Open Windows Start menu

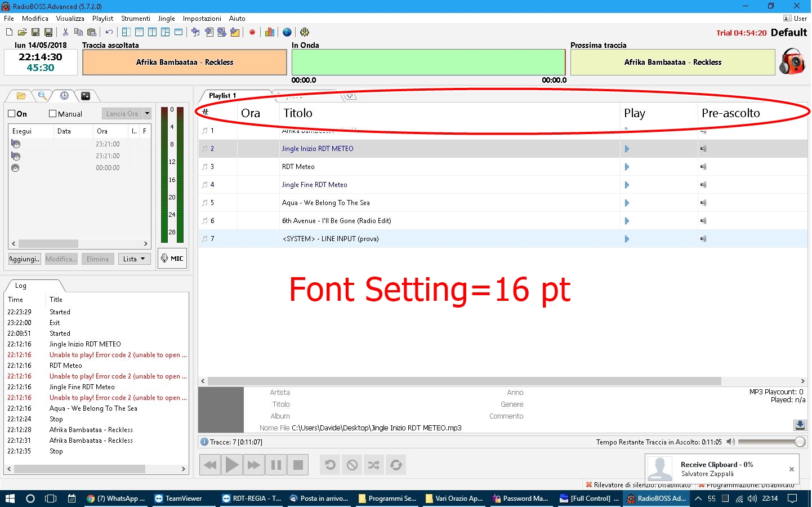10,499
